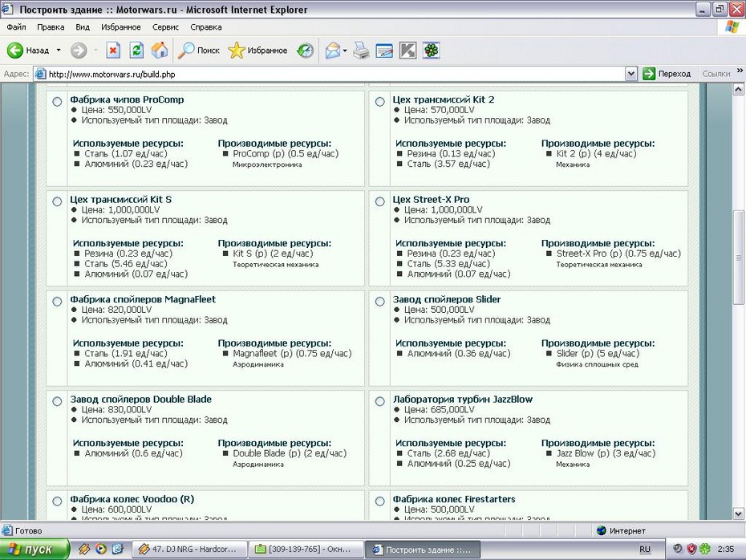The height and width of the screenshot is (560, 746).
Task: Print the page with printer icon
Action: (x=361, y=50)
